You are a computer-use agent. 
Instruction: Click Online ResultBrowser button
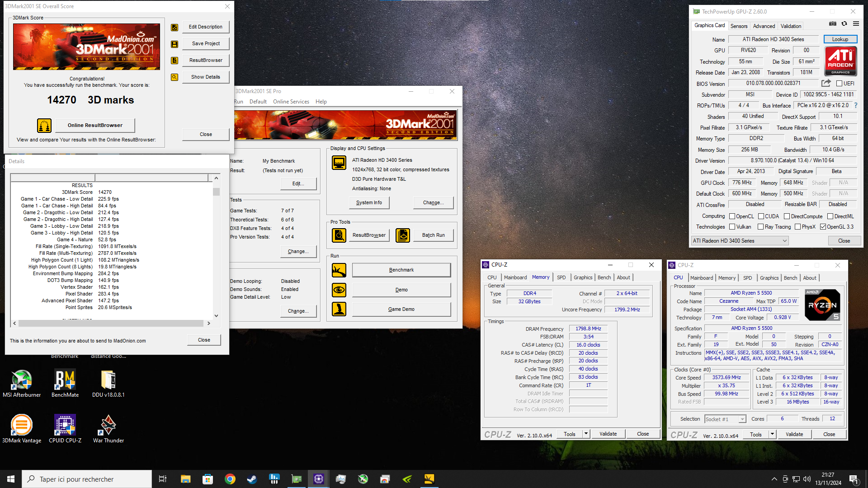[x=95, y=125]
